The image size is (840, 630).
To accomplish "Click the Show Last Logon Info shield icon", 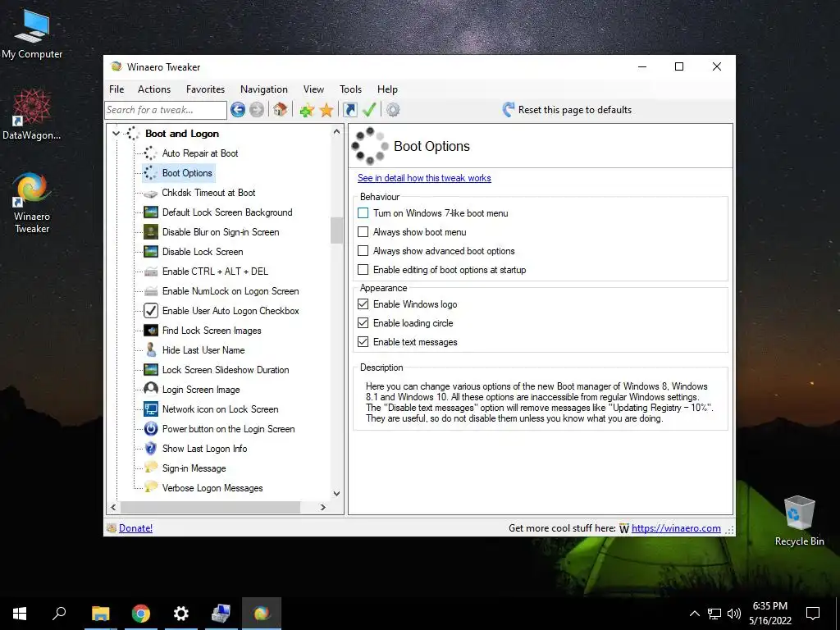I will pos(151,449).
